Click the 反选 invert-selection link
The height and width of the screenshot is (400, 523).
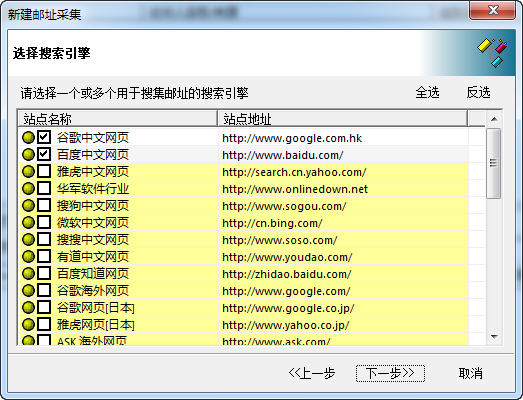pyautogui.click(x=478, y=92)
